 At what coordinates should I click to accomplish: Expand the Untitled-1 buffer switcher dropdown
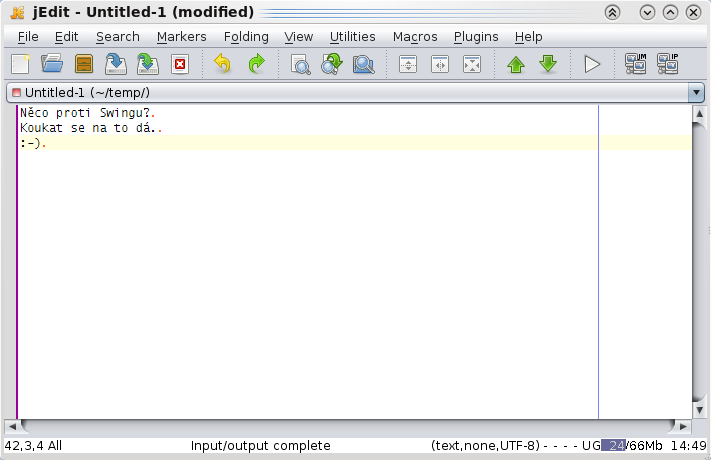pyautogui.click(x=696, y=93)
